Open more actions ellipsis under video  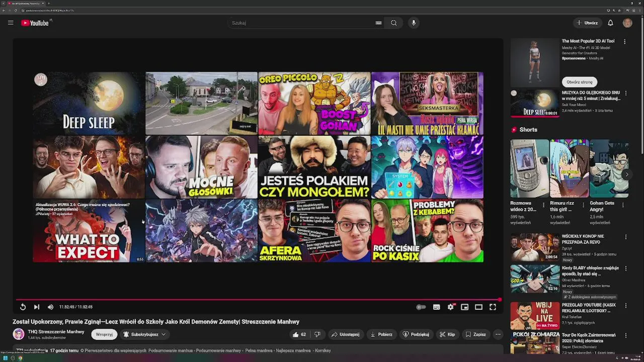tap(498, 334)
